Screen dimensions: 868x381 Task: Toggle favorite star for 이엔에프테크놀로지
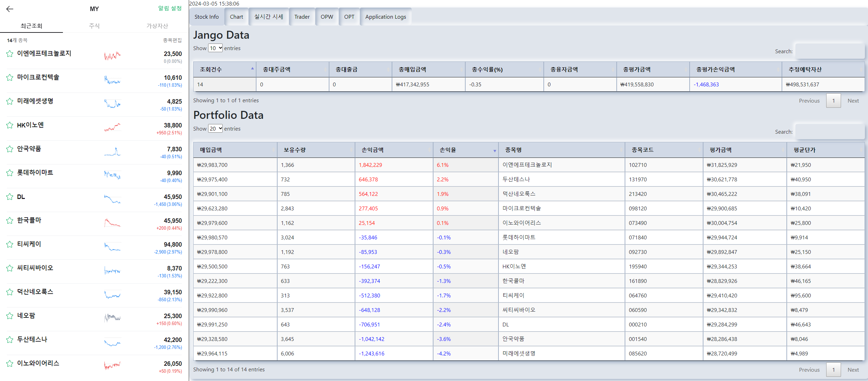point(10,54)
